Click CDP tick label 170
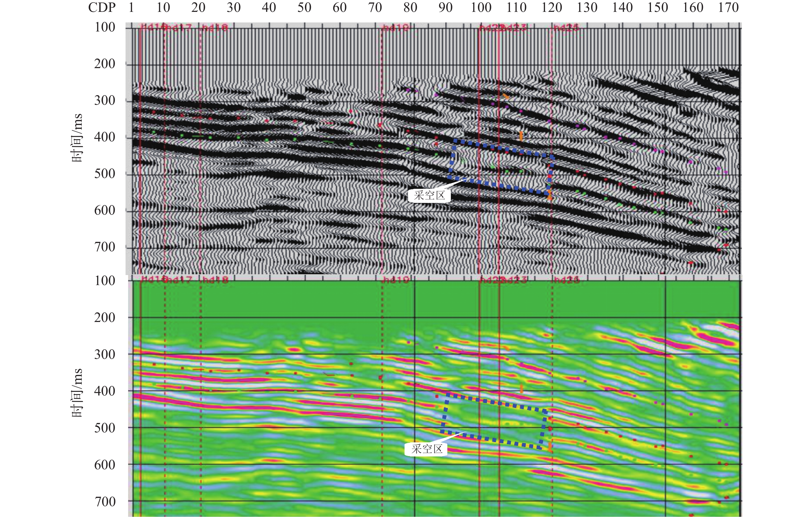Viewport: 812px width, 517px height. pos(728,7)
